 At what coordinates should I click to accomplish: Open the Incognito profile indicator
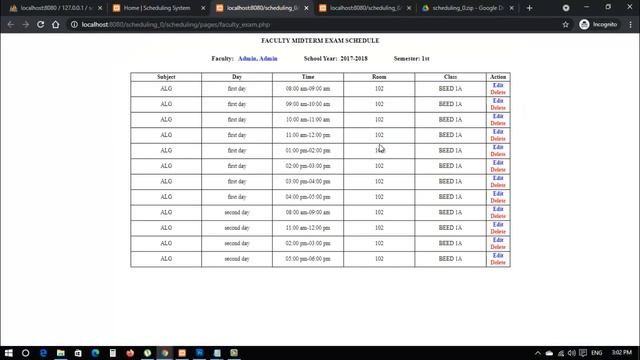[x=598, y=24]
